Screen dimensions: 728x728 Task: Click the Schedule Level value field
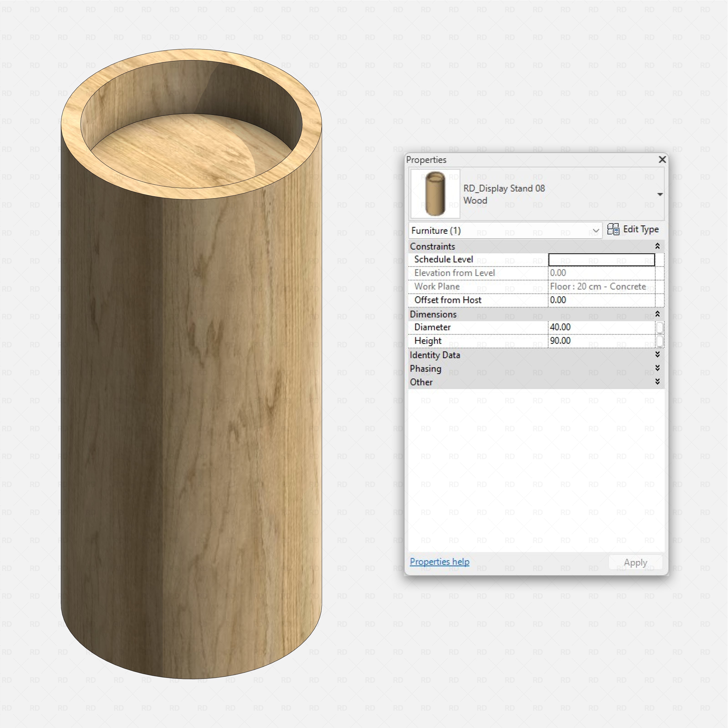601,260
